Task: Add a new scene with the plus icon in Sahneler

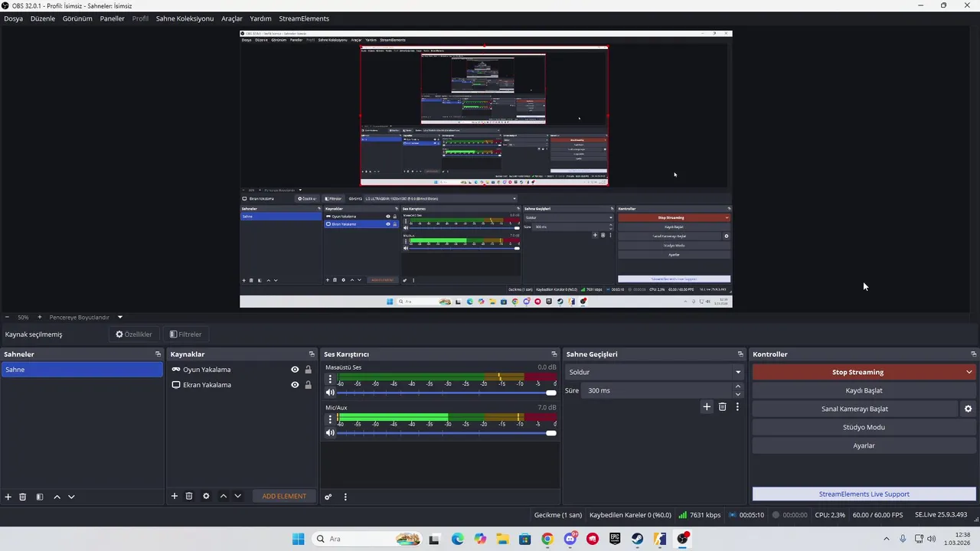Action: pyautogui.click(x=8, y=497)
